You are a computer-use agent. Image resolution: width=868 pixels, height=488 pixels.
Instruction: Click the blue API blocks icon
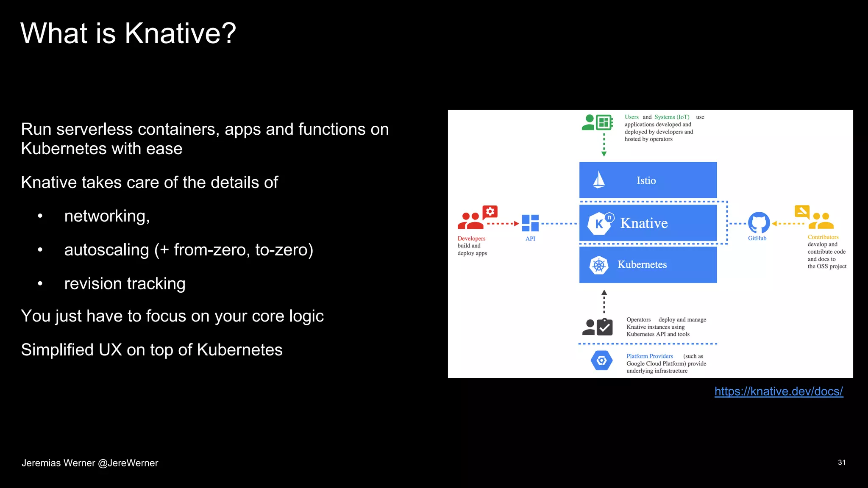[x=530, y=223]
